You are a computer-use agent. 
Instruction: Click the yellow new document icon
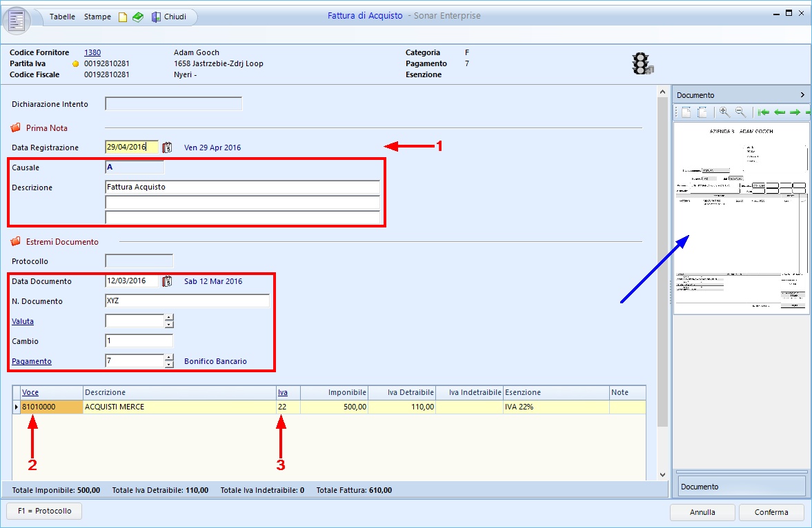pos(123,17)
